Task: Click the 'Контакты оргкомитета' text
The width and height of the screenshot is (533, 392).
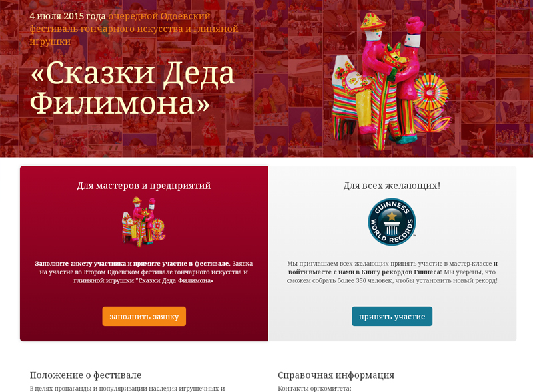Action: click(314, 388)
